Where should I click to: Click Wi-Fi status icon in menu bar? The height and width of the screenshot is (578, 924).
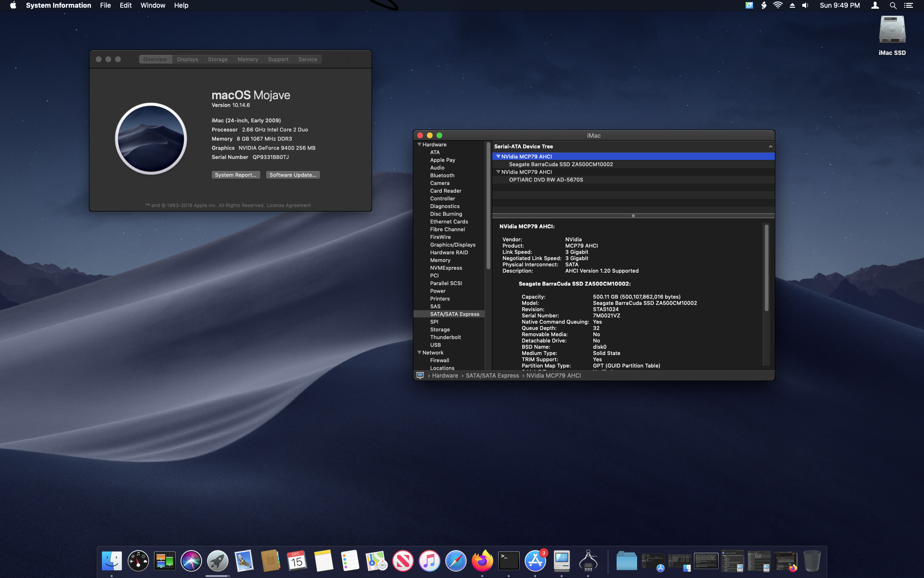point(778,5)
